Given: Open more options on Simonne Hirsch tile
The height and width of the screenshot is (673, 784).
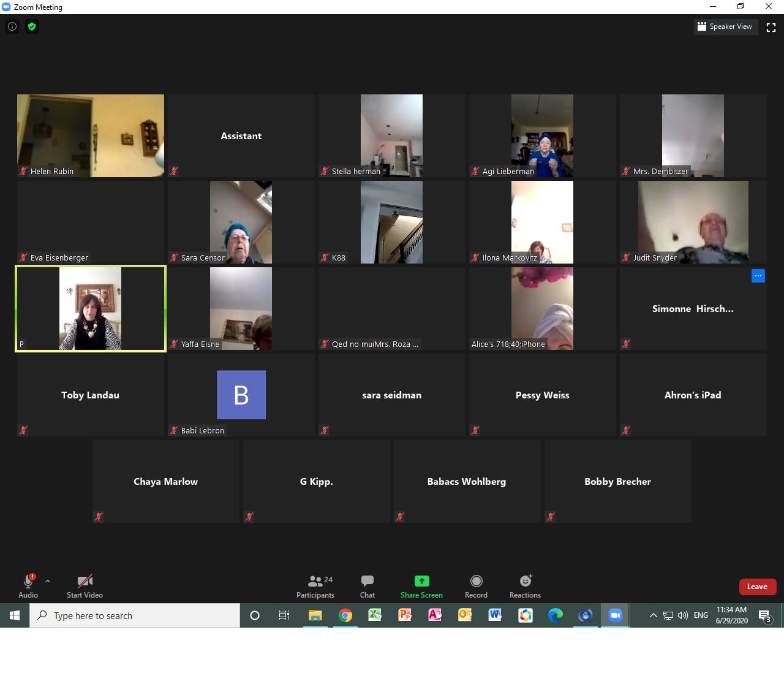Looking at the screenshot, I should (758, 276).
